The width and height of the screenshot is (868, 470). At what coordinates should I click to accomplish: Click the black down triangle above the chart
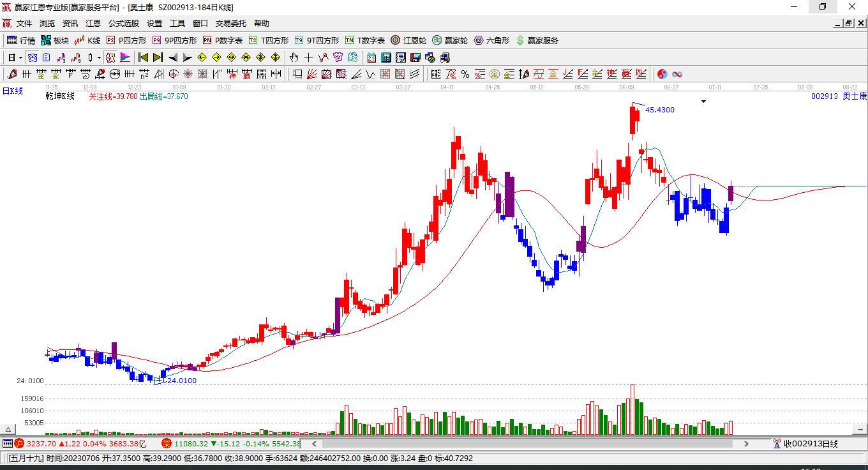[x=703, y=101]
